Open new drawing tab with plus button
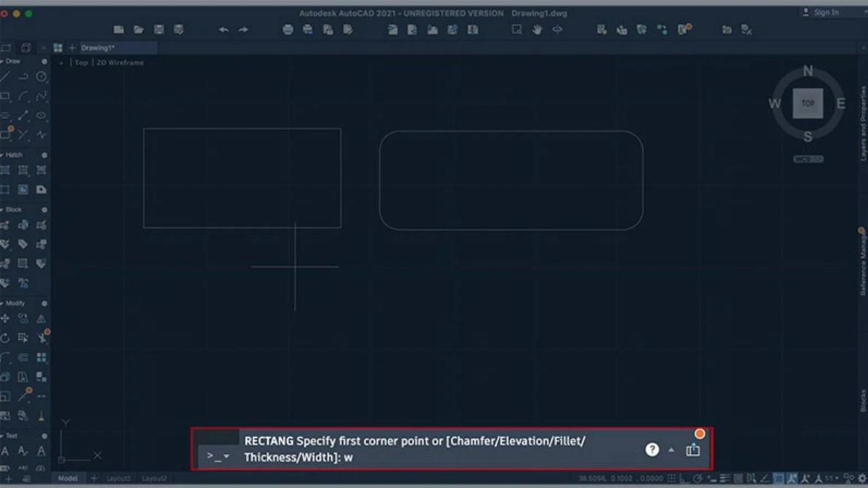The height and width of the screenshot is (488, 868). click(x=72, y=48)
